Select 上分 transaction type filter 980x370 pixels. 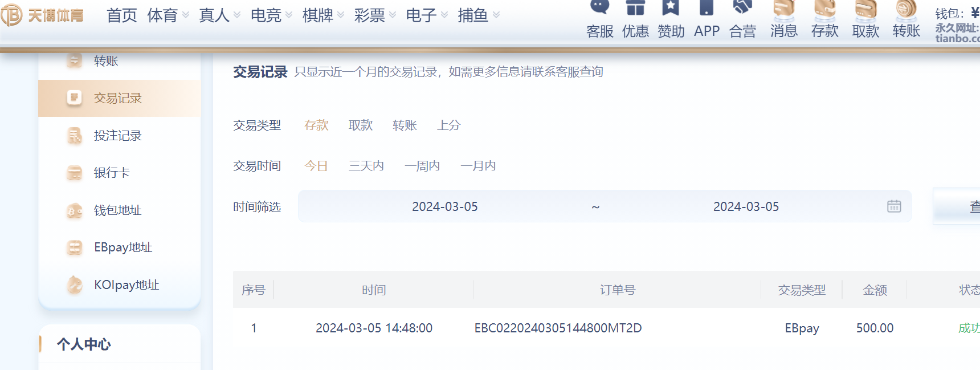tap(449, 125)
